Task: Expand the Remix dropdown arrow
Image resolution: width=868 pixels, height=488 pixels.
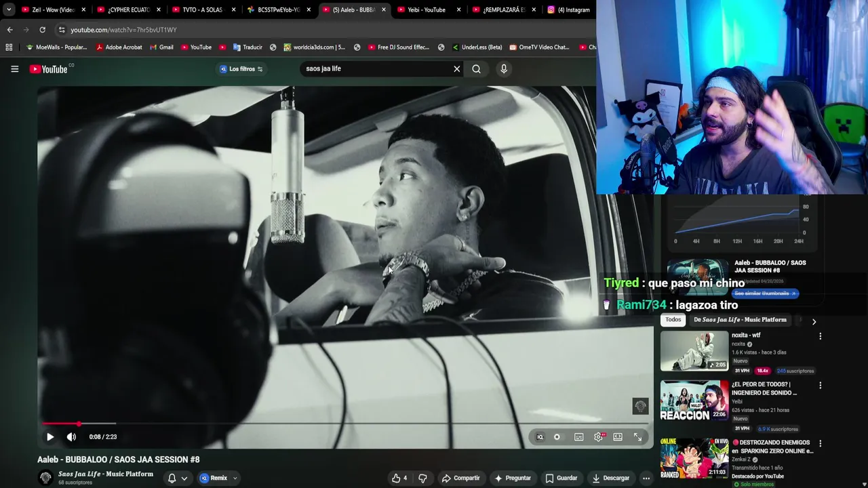Action: point(235,479)
